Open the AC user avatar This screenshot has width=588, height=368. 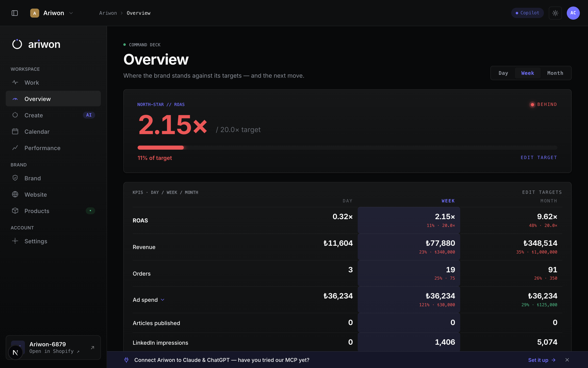573,13
